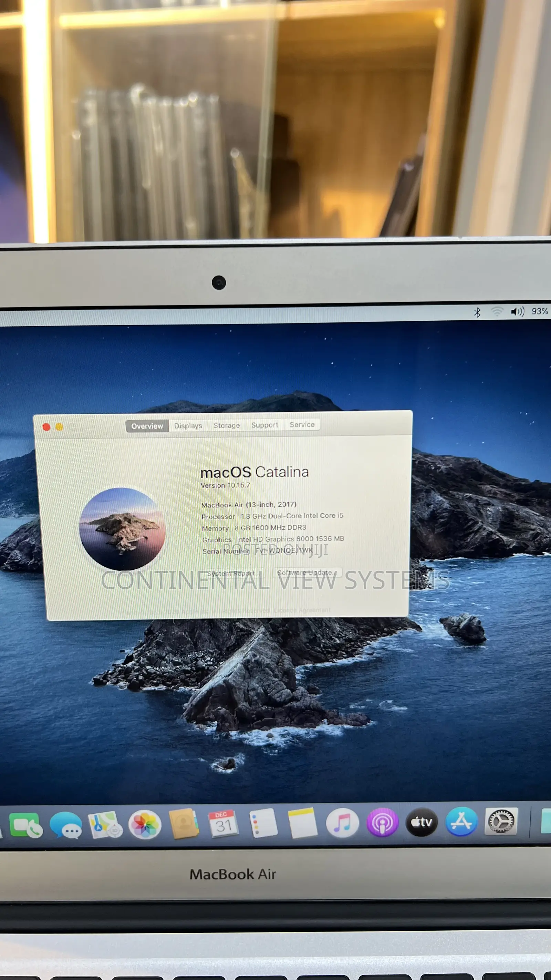This screenshot has width=551, height=980.
Task: Click the Processor "1.8 GHz Dual-Core Intel Core i5" value
Action: [x=292, y=516]
